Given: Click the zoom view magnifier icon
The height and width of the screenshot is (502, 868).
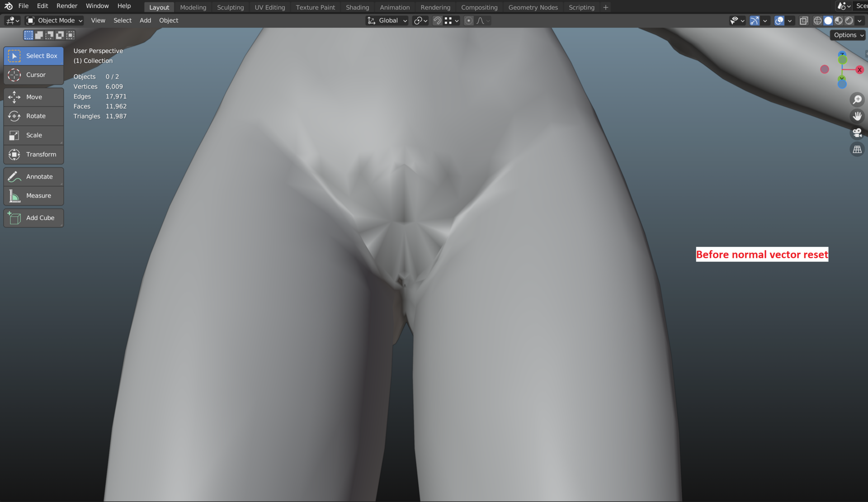Looking at the screenshot, I should (857, 99).
